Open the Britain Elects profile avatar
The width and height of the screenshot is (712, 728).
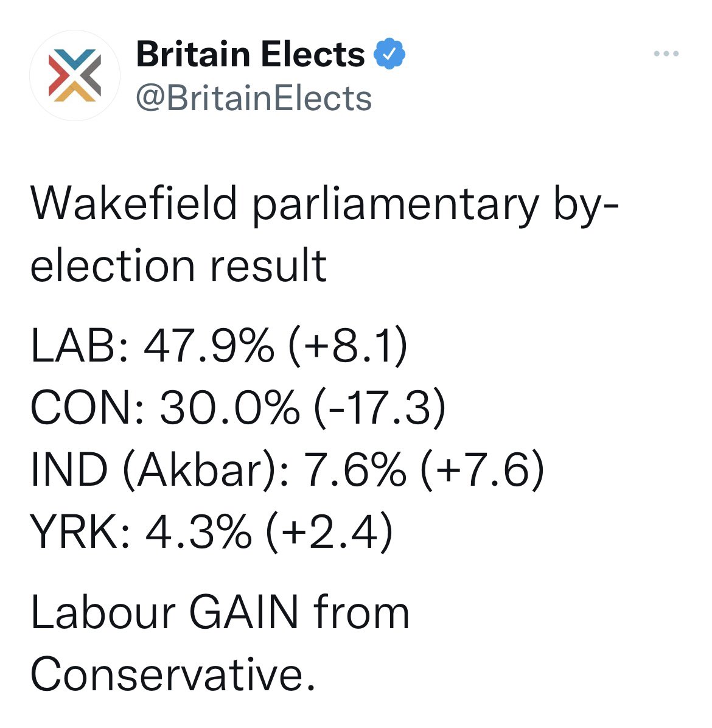(75, 75)
